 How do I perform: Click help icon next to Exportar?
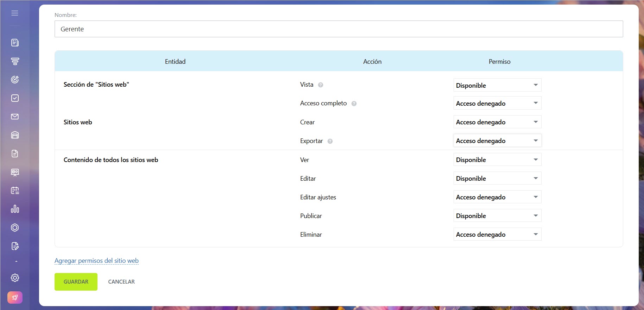tap(330, 141)
